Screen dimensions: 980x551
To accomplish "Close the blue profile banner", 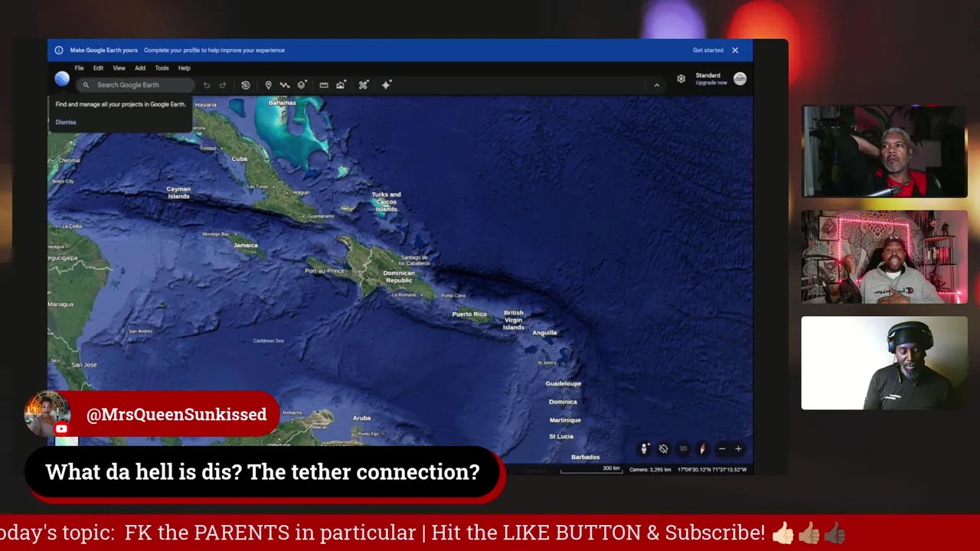I will (x=735, y=51).
